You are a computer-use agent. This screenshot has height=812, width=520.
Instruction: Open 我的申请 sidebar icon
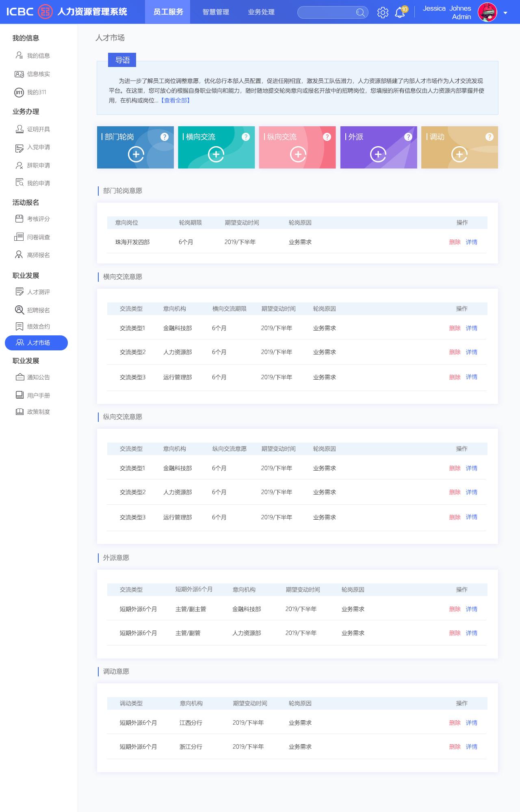coord(19,183)
